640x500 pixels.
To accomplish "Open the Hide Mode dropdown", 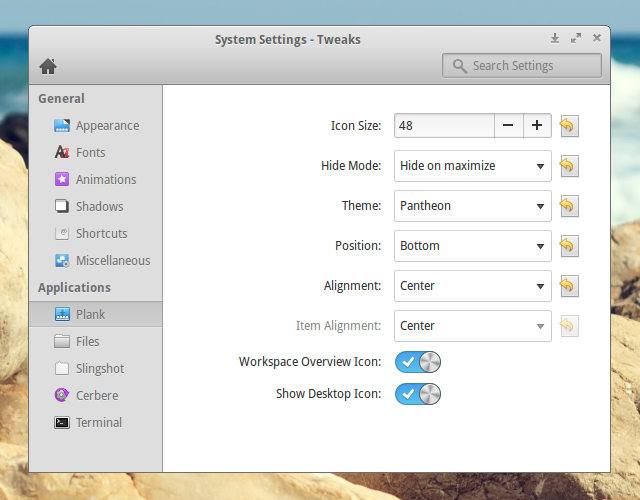I will coord(472,166).
